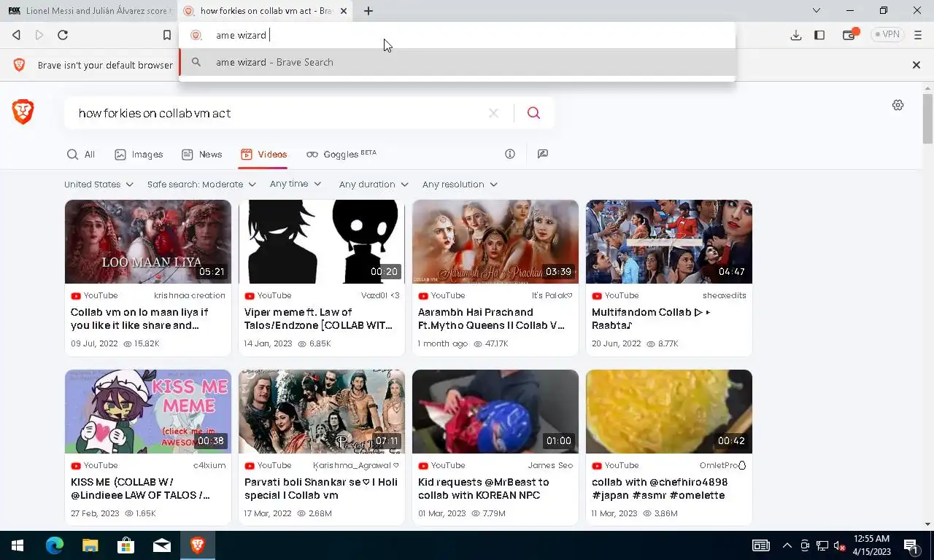Expand Any resolution filter dropdown
The height and width of the screenshot is (560, 934).
[x=460, y=184]
